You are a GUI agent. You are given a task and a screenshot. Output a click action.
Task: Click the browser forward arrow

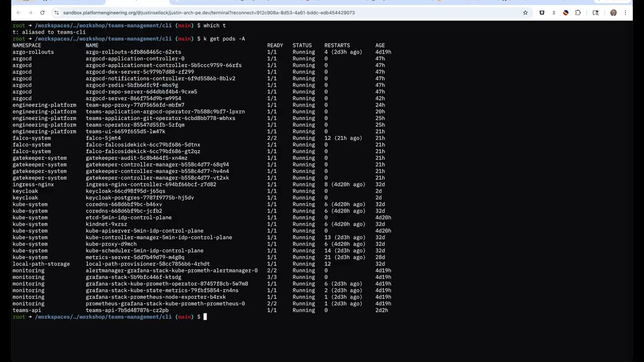30,13
